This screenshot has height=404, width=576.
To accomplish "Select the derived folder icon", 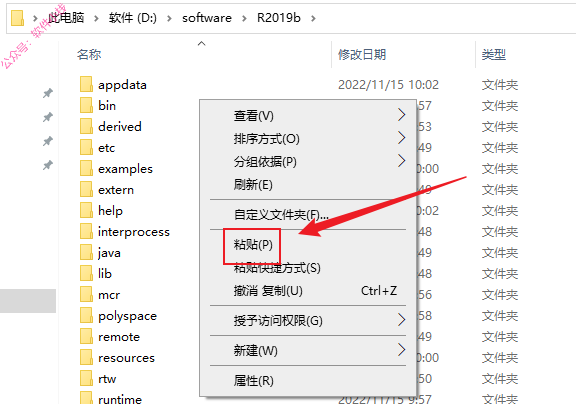I will [x=86, y=126].
